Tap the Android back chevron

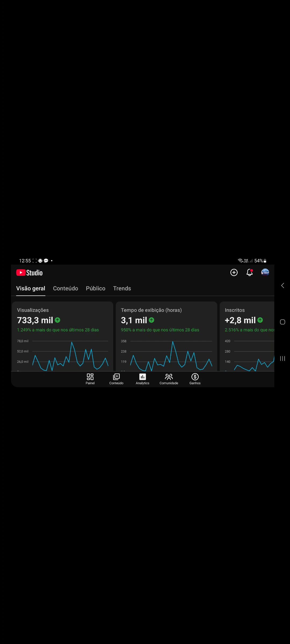(x=282, y=285)
